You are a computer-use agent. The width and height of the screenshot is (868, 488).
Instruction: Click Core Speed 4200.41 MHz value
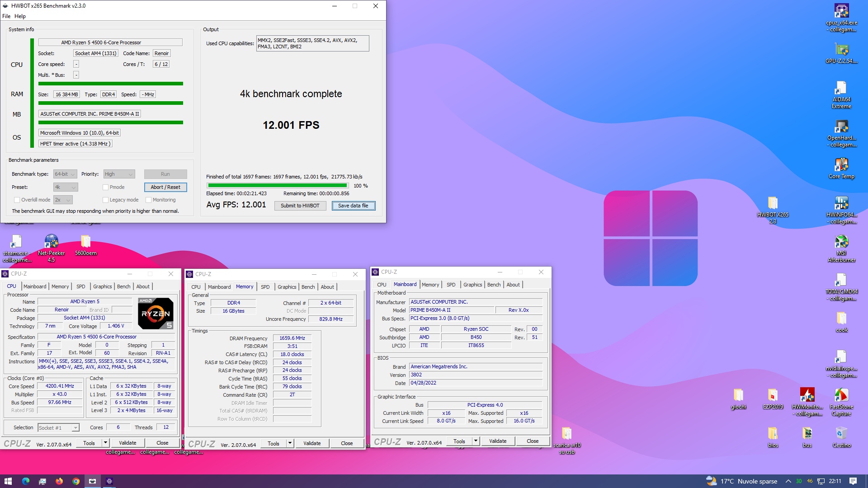pyautogui.click(x=60, y=386)
